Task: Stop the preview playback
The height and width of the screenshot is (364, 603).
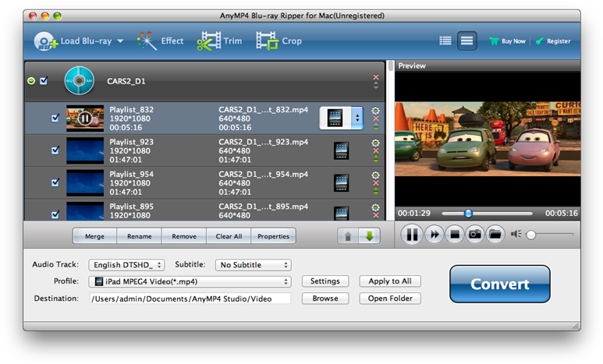Action: tap(455, 235)
